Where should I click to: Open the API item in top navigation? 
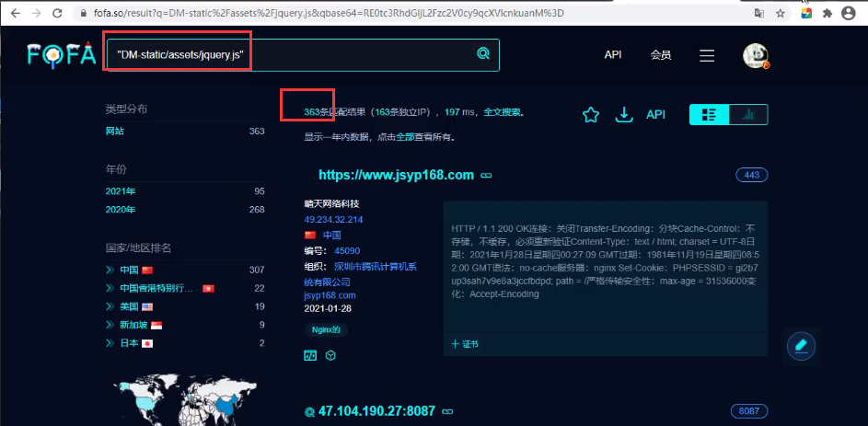click(x=613, y=55)
